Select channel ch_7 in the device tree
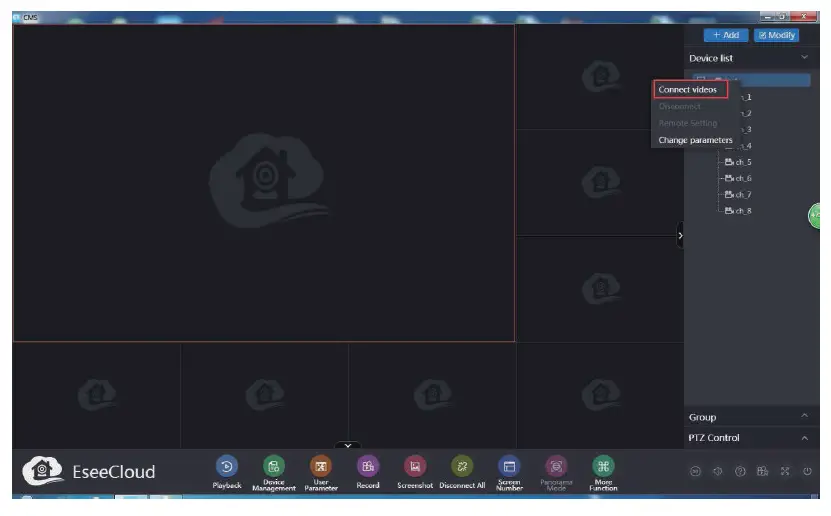The image size is (831, 516). click(x=738, y=194)
